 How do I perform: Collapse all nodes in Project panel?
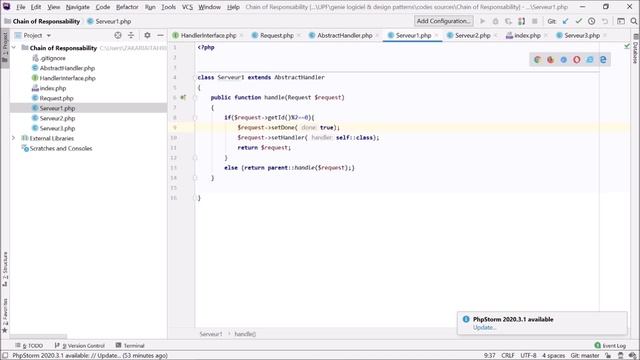[131, 36]
